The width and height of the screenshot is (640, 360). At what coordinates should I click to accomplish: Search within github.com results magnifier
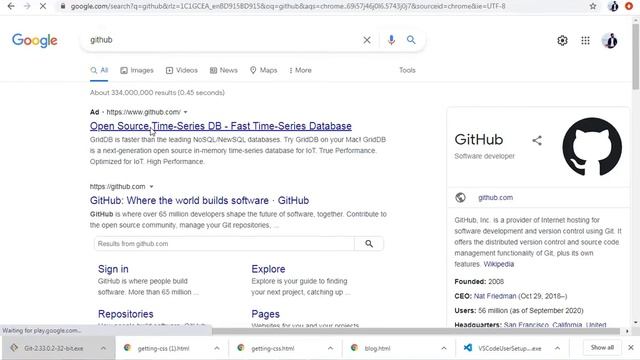tap(369, 244)
